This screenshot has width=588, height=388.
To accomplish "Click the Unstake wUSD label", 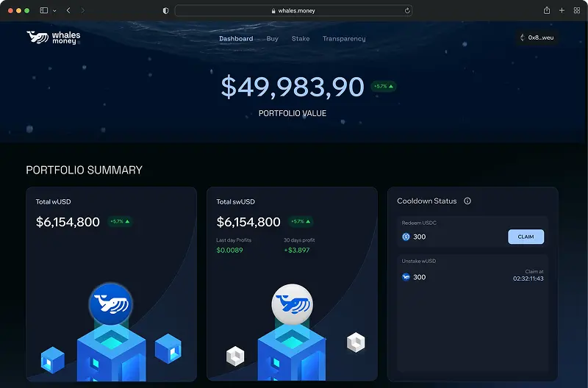I will 418,261.
